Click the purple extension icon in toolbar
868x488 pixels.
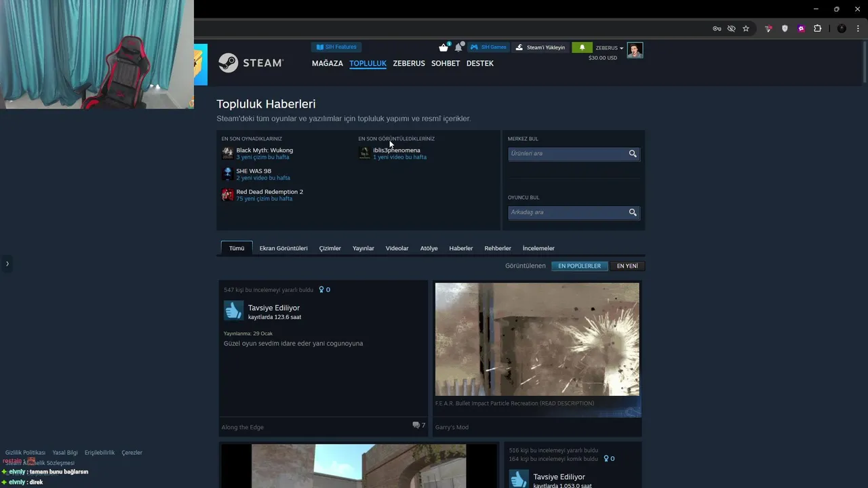click(801, 28)
